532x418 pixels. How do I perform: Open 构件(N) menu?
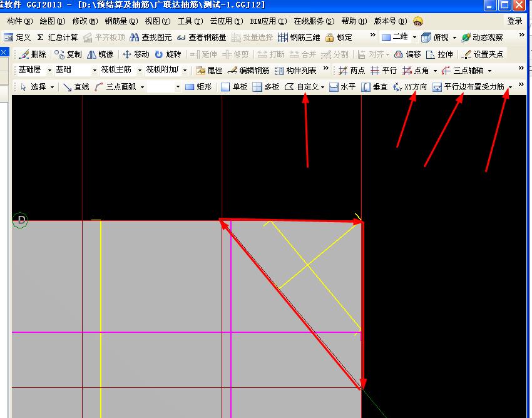pyautogui.click(x=20, y=21)
